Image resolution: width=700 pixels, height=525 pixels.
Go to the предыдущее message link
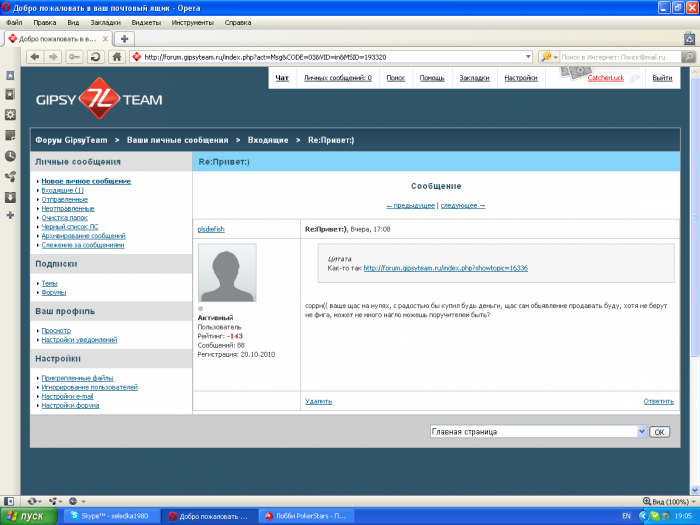click(x=411, y=205)
